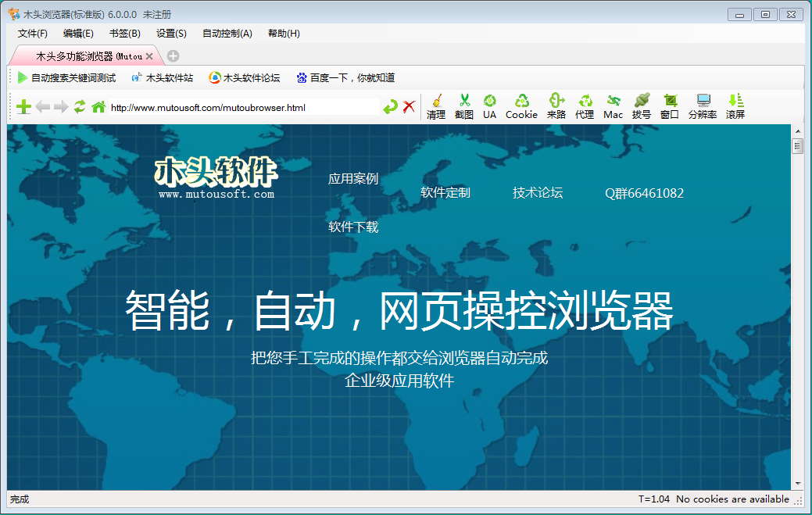Click the Mac address tool icon
The image size is (812, 515).
[x=613, y=106]
